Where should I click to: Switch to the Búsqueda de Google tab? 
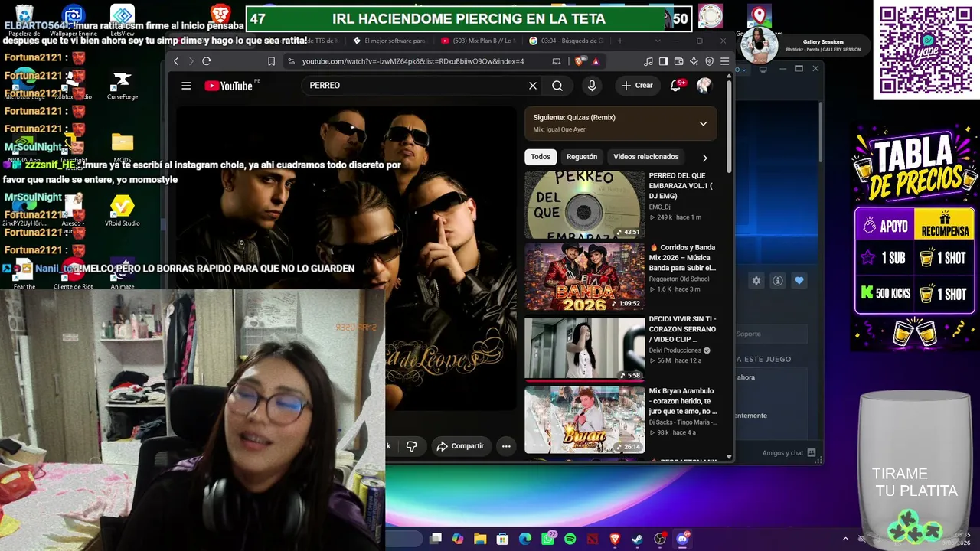pyautogui.click(x=568, y=41)
